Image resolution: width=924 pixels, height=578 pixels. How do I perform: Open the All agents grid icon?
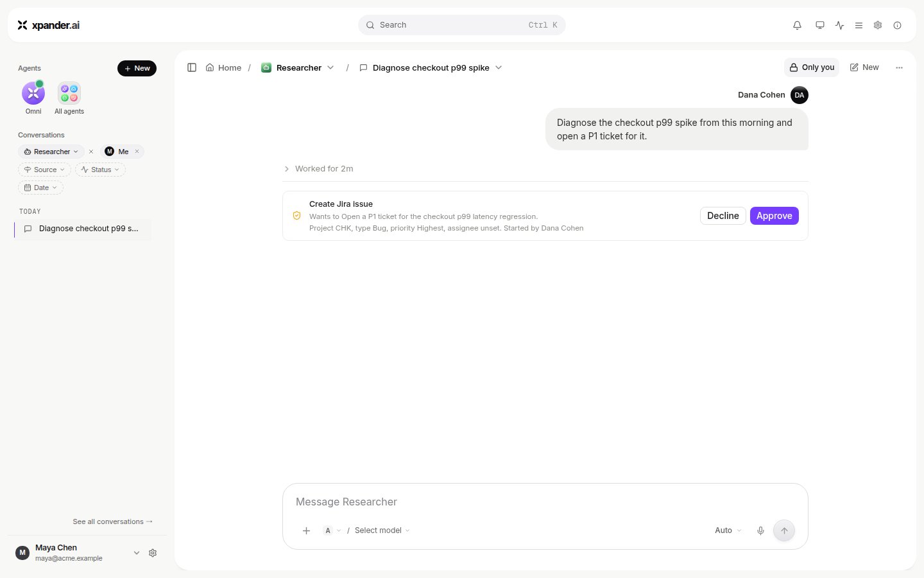pos(69,94)
